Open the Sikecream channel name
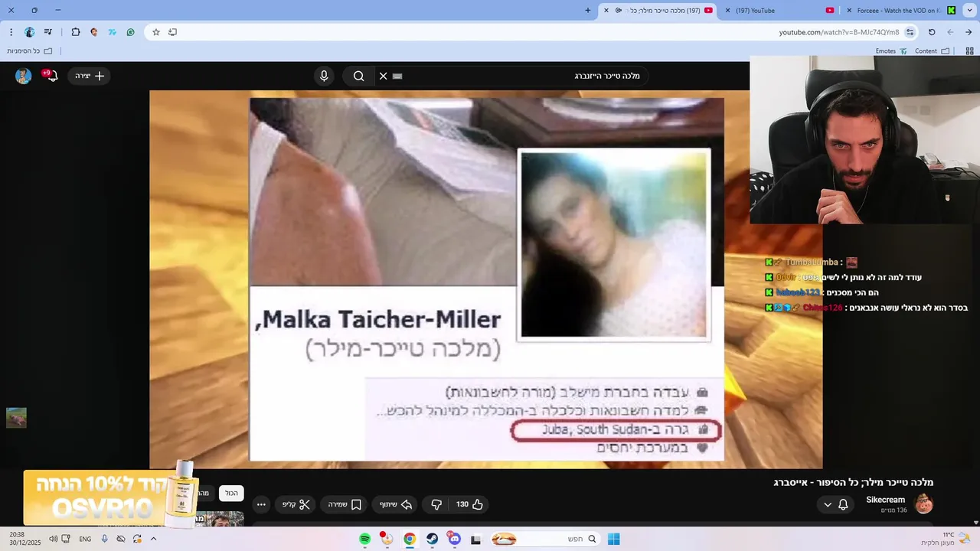Image resolution: width=980 pixels, height=551 pixels. tap(886, 500)
